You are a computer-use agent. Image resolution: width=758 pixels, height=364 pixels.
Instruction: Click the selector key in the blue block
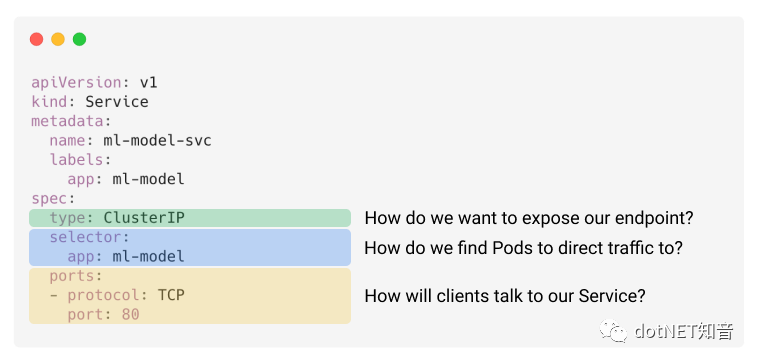[x=86, y=237]
